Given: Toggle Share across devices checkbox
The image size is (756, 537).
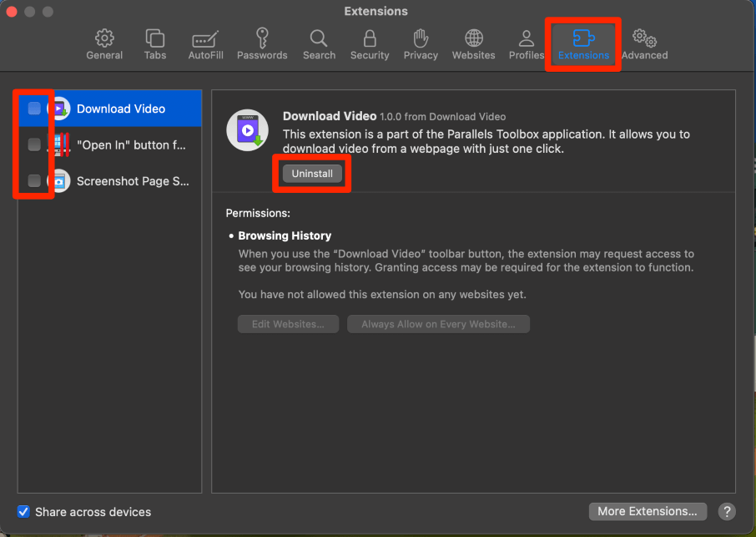Looking at the screenshot, I should point(23,511).
